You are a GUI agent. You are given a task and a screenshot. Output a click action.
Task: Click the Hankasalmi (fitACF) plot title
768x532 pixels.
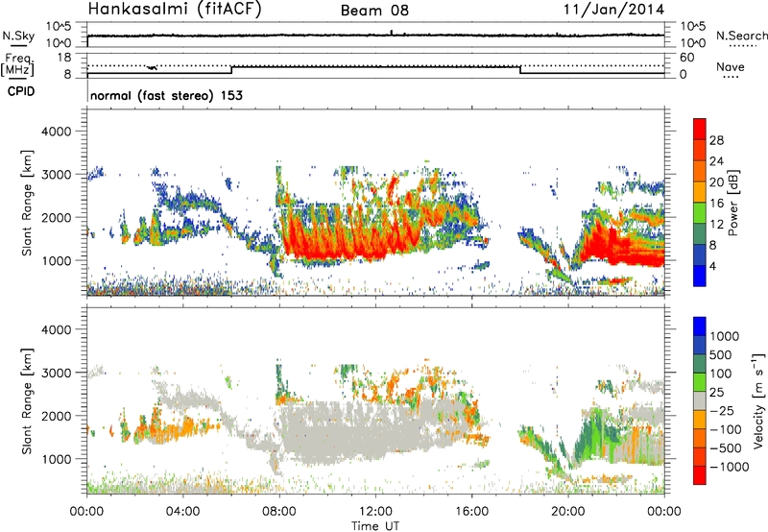(175, 10)
